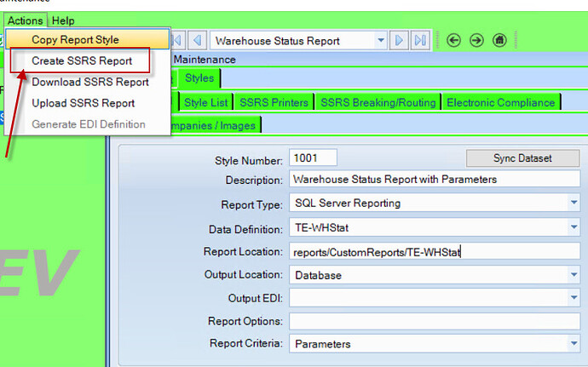
Task: Switch to the Styles tab
Action: click(199, 78)
